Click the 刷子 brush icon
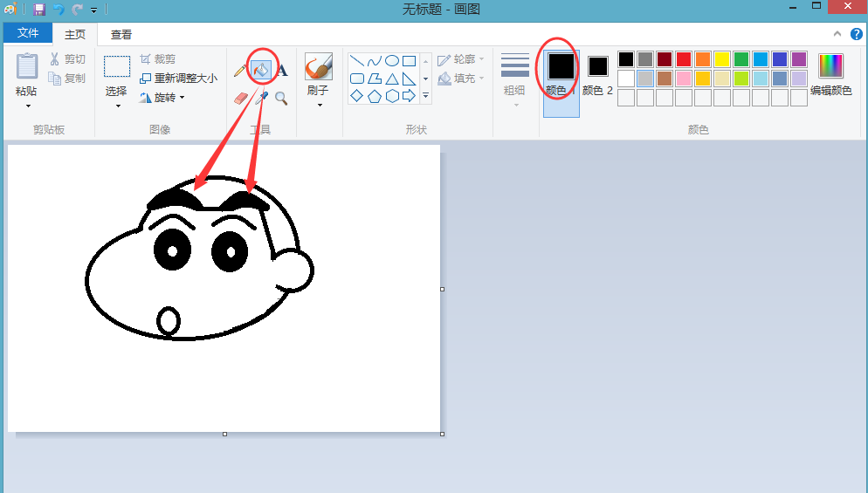The height and width of the screenshot is (493, 868). (x=319, y=66)
